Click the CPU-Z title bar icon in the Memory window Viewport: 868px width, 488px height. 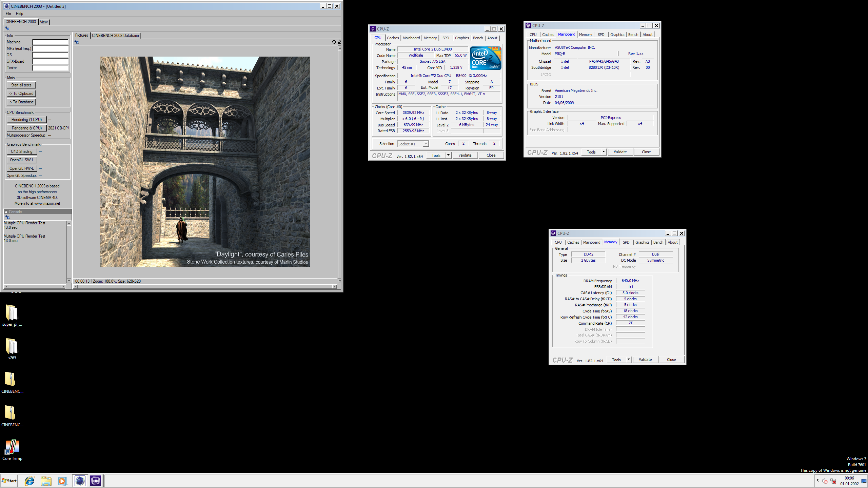click(553, 233)
